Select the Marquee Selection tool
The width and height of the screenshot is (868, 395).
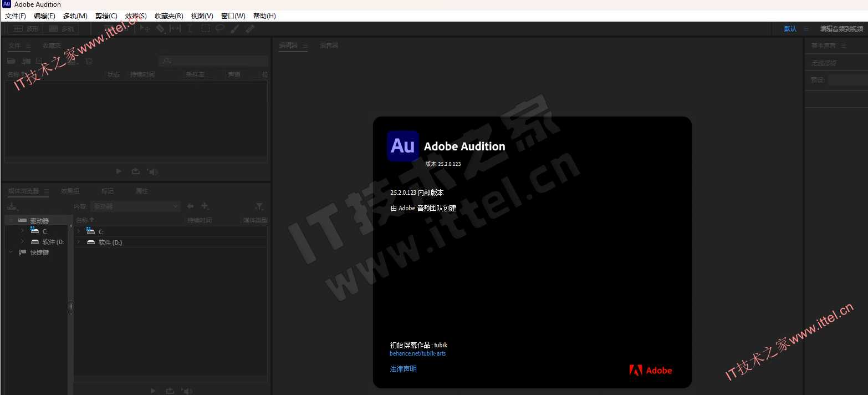tap(205, 29)
